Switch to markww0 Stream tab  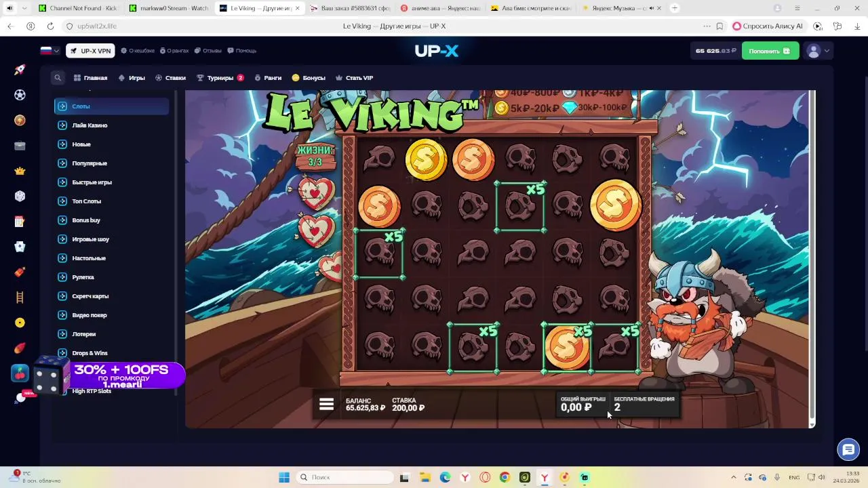(169, 8)
